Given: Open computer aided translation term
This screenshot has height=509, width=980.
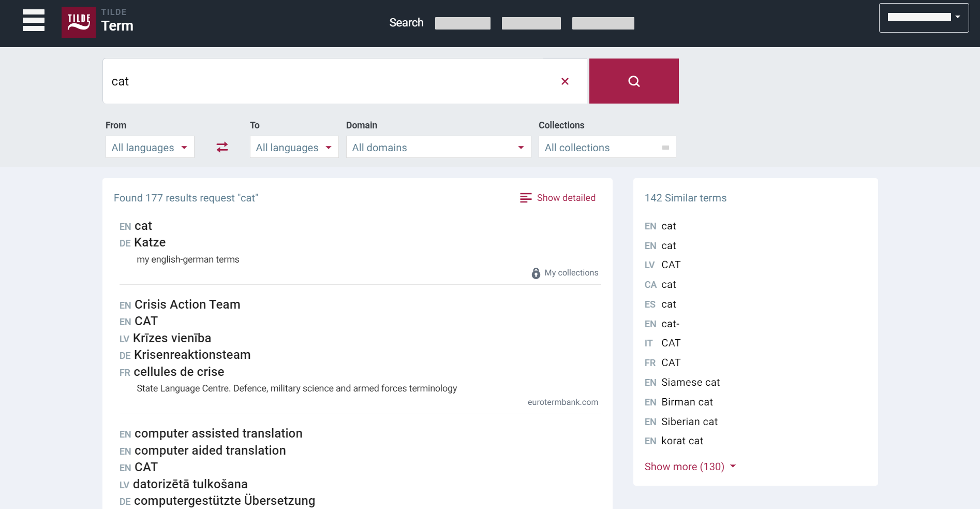Looking at the screenshot, I should point(210,450).
